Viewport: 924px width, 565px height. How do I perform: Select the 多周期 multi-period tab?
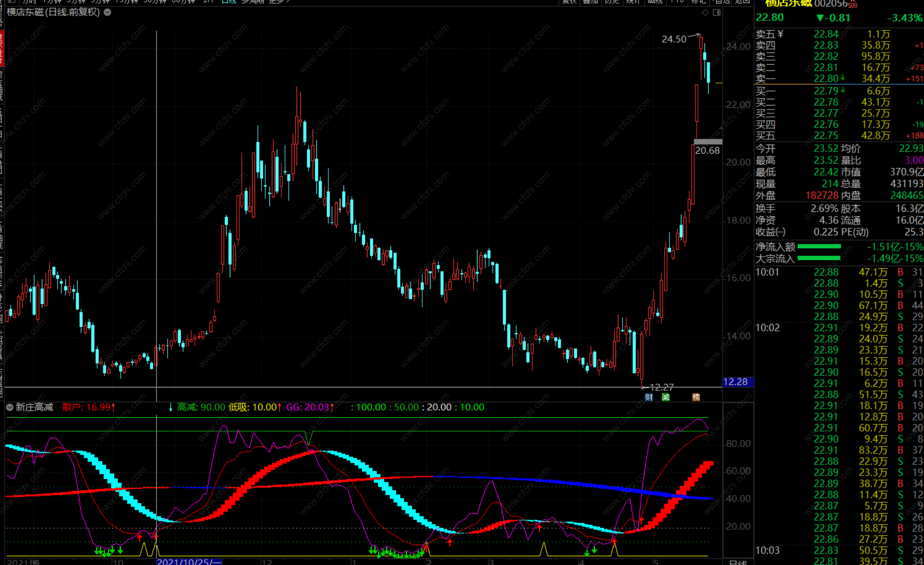tap(253, 1)
